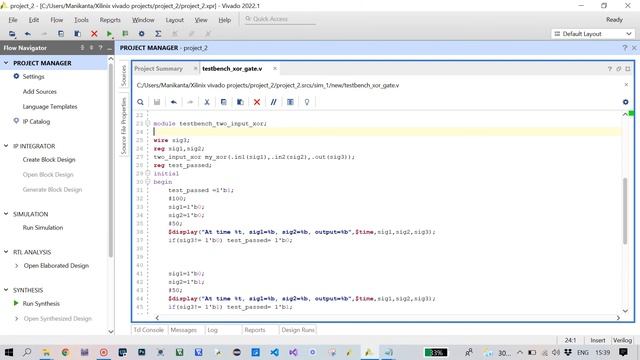This screenshot has width=640, height=360.
Task: Open the Settings gear in Project Manager
Action: click(x=16, y=76)
